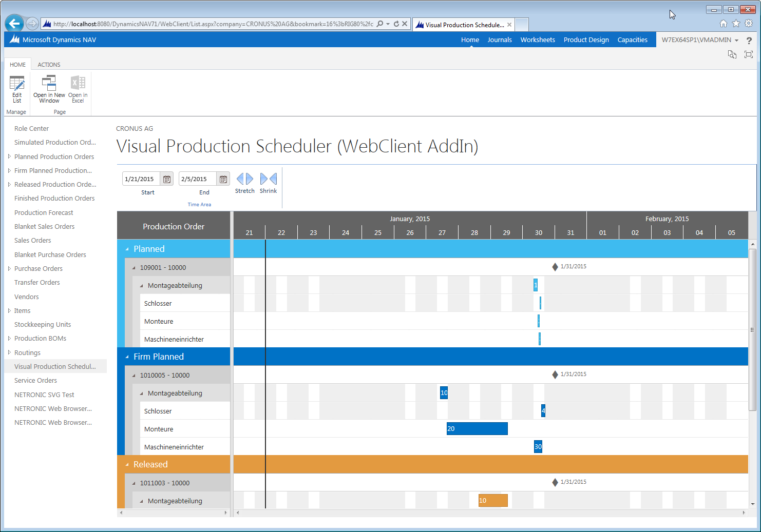Open Role Center link
This screenshot has height=532, width=761.
pos(31,129)
